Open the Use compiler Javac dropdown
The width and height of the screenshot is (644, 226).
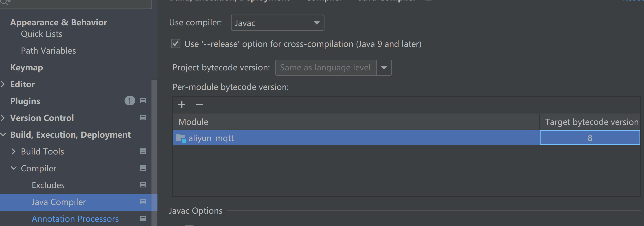[x=277, y=23]
